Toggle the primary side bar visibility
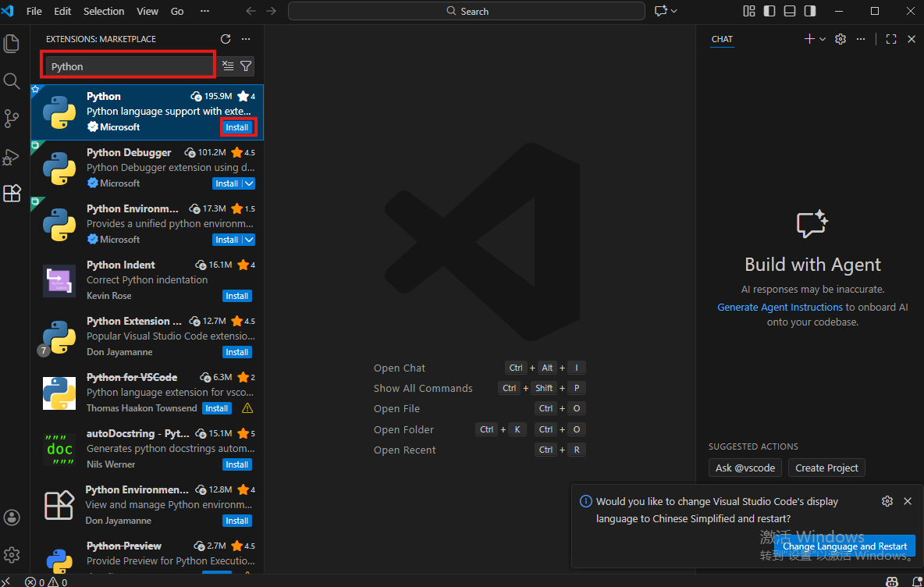Viewport: 924px width, 587px height. click(769, 11)
